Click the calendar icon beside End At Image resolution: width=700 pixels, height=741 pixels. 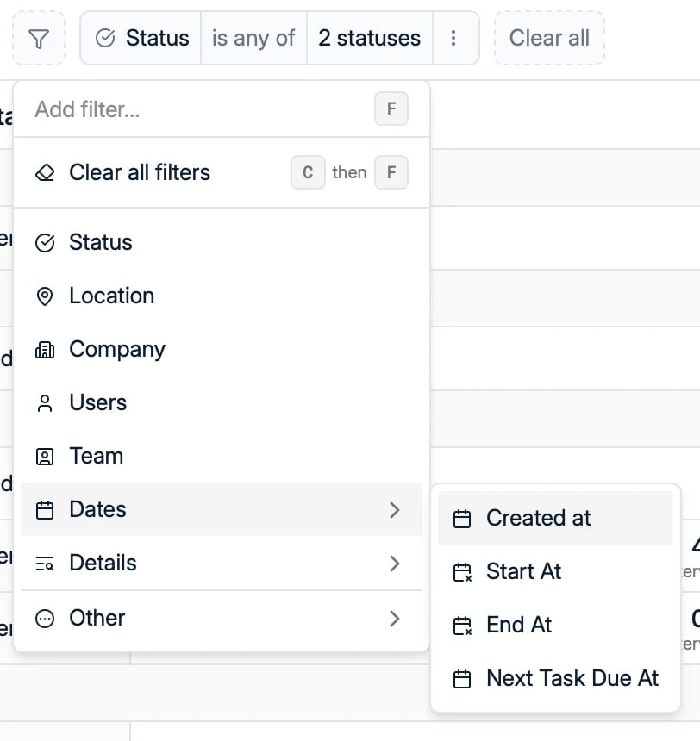click(462, 626)
